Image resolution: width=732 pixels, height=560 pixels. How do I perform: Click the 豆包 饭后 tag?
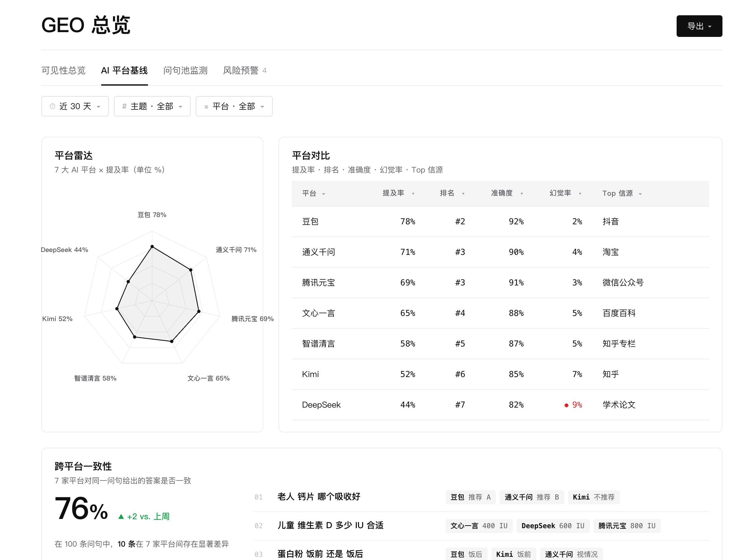tap(466, 554)
